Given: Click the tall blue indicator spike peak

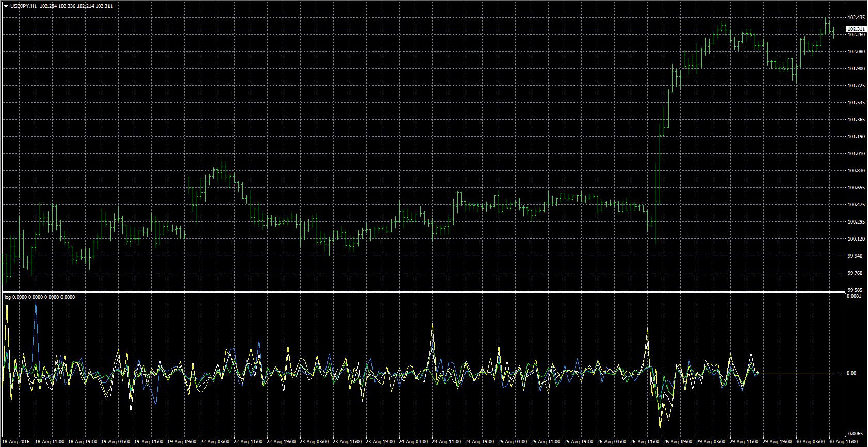Looking at the screenshot, I should (36, 304).
